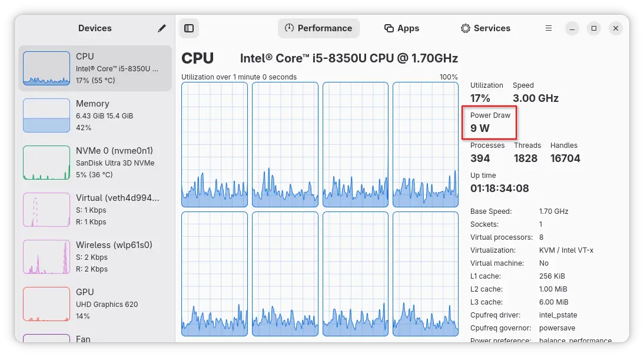The image size is (644, 357).
Task: Click the top-right CPU core graph
Action: pyautogui.click(x=426, y=145)
